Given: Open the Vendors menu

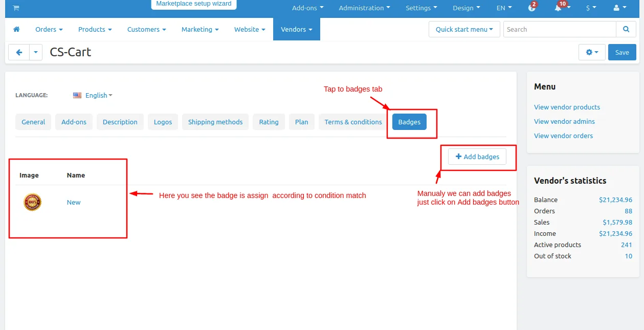Looking at the screenshot, I should (x=297, y=30).
